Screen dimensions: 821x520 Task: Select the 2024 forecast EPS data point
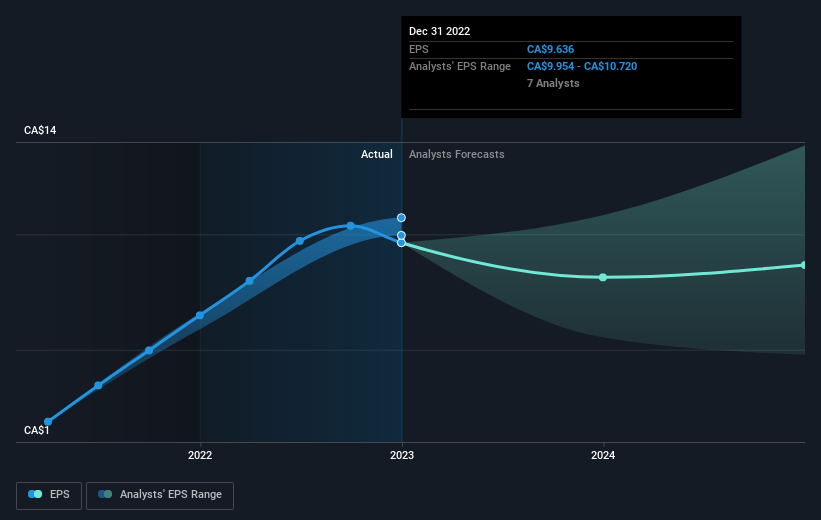coord(603,277)
